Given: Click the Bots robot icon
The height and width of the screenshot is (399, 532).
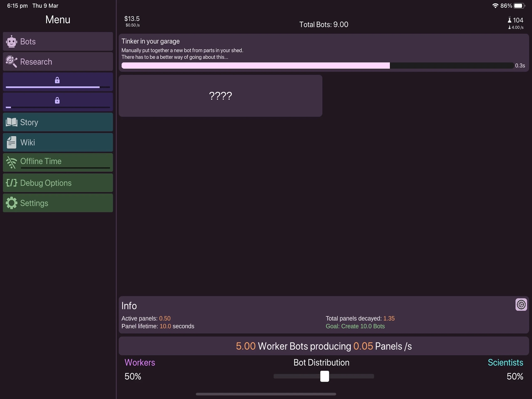Looking at the screenshot, I should pyautogui.click(x=11, y=41).
